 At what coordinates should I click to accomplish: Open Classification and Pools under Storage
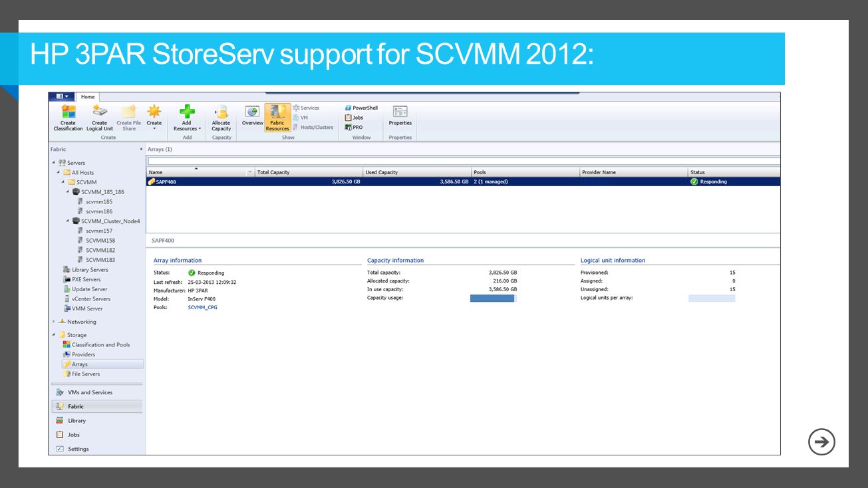96,345
